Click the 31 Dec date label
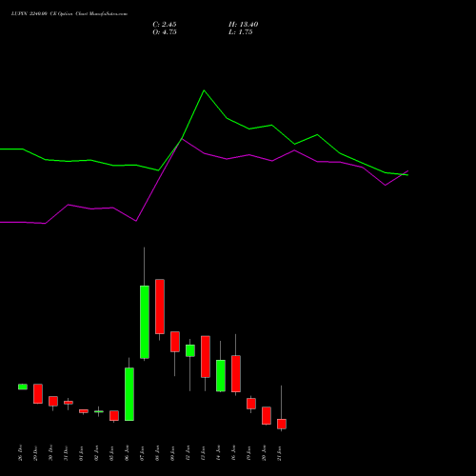This screenshot has height=476, width=476. pos(67,453)
